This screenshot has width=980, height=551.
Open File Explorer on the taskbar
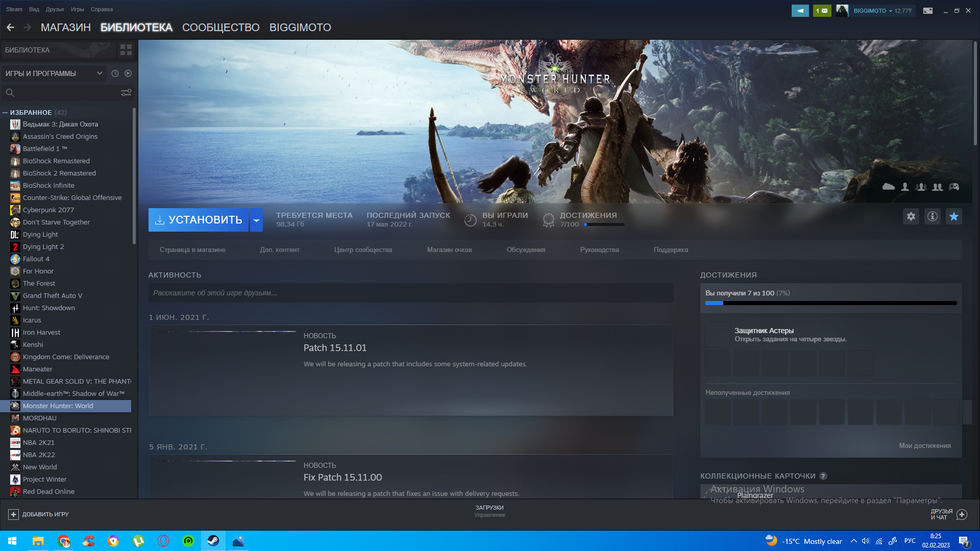[x=38, y=541]
